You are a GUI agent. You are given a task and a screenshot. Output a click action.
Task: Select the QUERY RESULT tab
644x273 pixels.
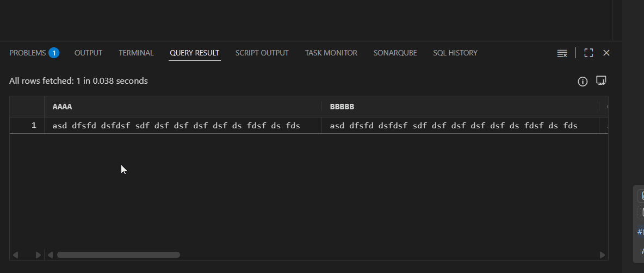(194, 53)
